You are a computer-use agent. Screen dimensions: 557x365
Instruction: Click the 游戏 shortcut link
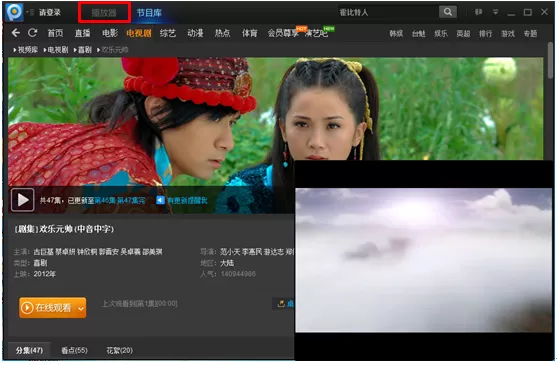508,34
